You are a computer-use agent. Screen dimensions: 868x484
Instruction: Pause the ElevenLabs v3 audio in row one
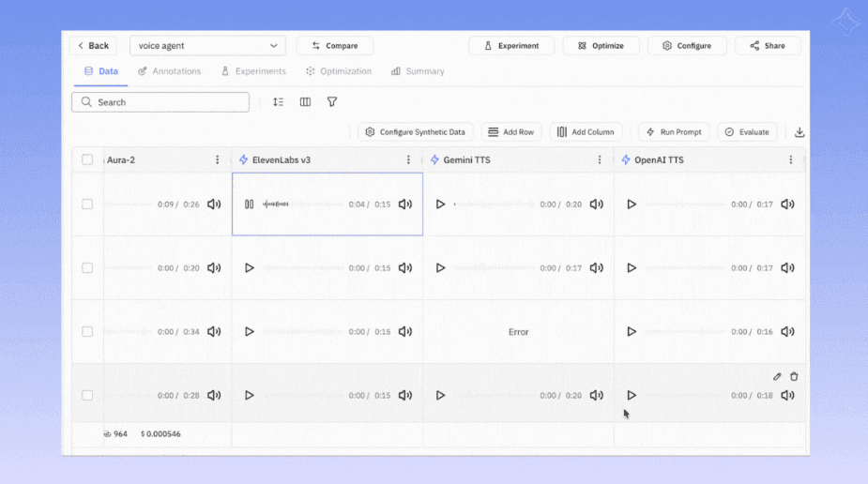pyautogui.click(x=249, y=204)
